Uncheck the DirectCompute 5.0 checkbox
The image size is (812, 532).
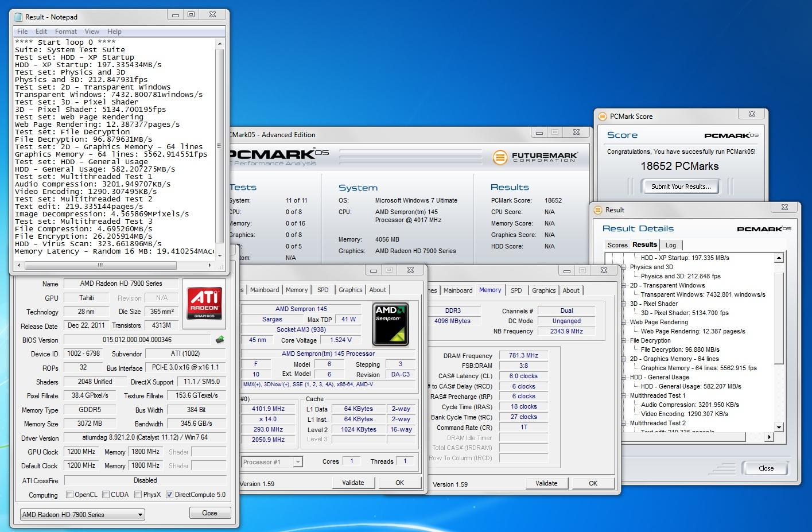(170, 494)
